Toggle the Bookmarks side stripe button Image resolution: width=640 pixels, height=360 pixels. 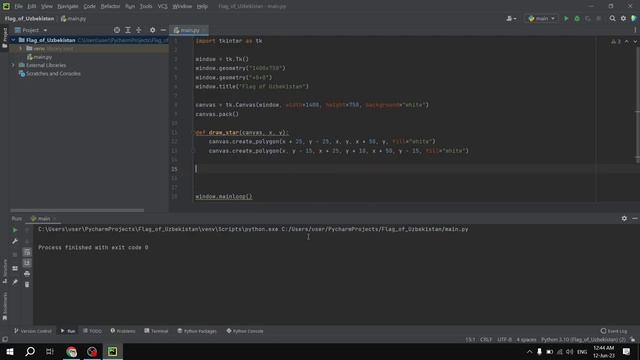(4, 306)
